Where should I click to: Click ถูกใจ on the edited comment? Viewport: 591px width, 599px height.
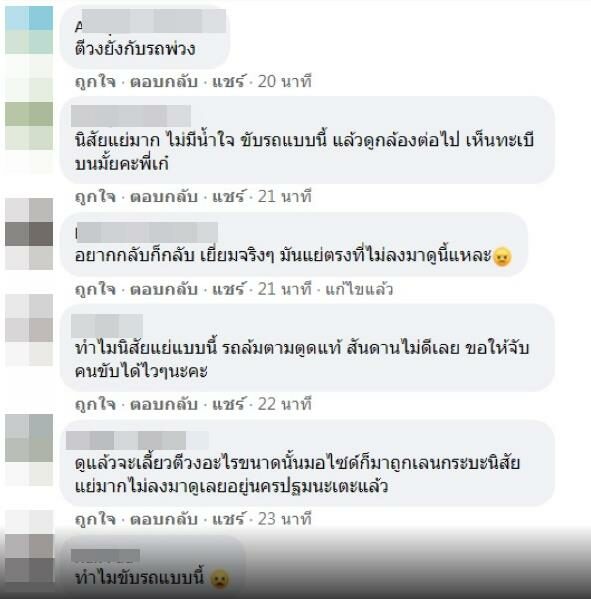[95, 289]
